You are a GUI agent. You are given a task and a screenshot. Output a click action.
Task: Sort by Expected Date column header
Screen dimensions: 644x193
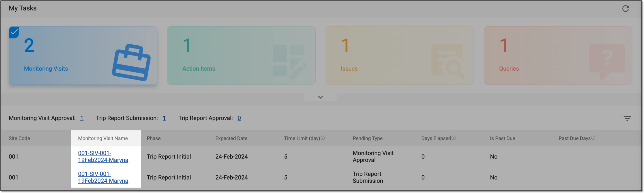point(231,138)
